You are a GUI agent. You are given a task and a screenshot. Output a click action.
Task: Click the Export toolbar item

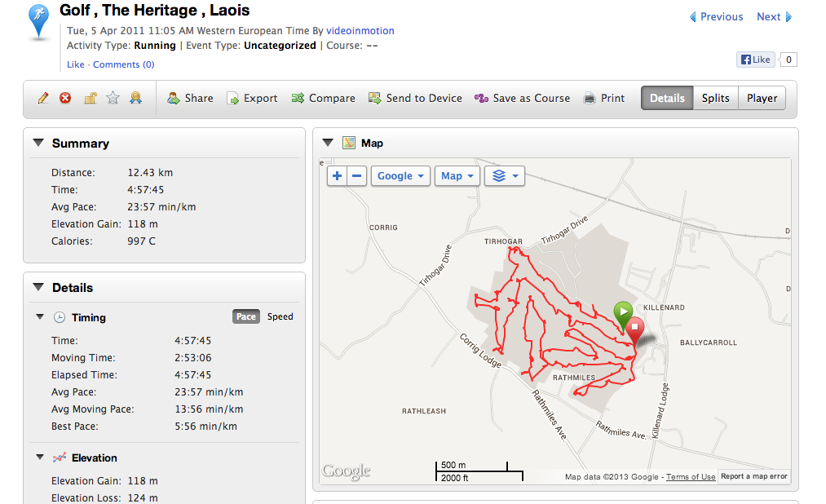[x=252, y=98]
